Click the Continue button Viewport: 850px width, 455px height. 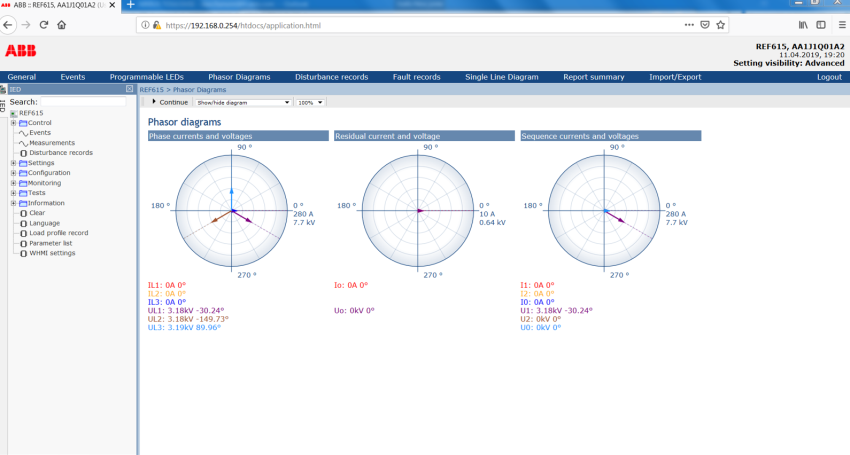point(172,102)
